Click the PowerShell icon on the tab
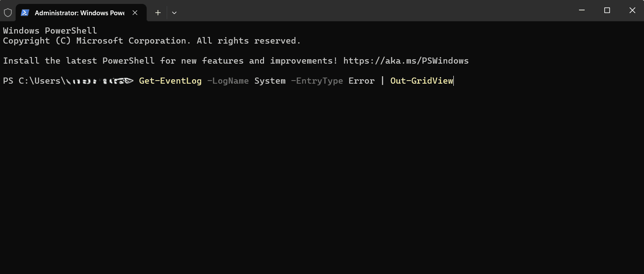 click(25, 13)
